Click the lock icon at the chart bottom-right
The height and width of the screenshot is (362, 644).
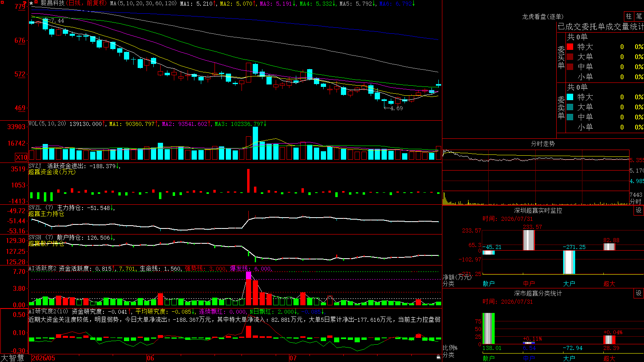(439, 357)
